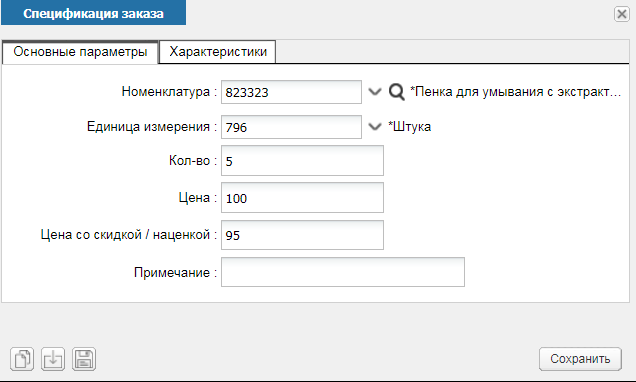Switch to the Характеристики tab
Viewport: 636px width, 382px height.
218,52
